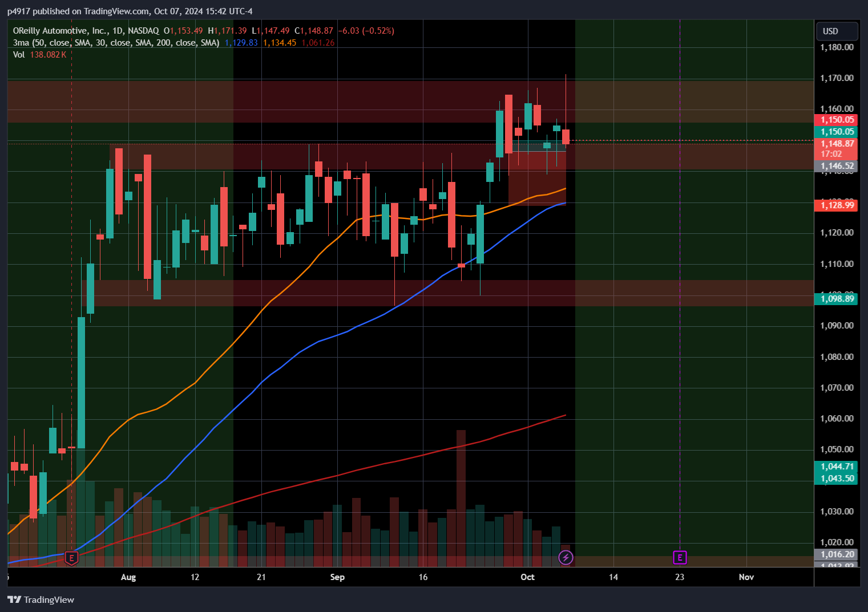The width and height of the screenshot is (868, 612).
Task: Click the Nov label on time axis
Action: point(746,577)
